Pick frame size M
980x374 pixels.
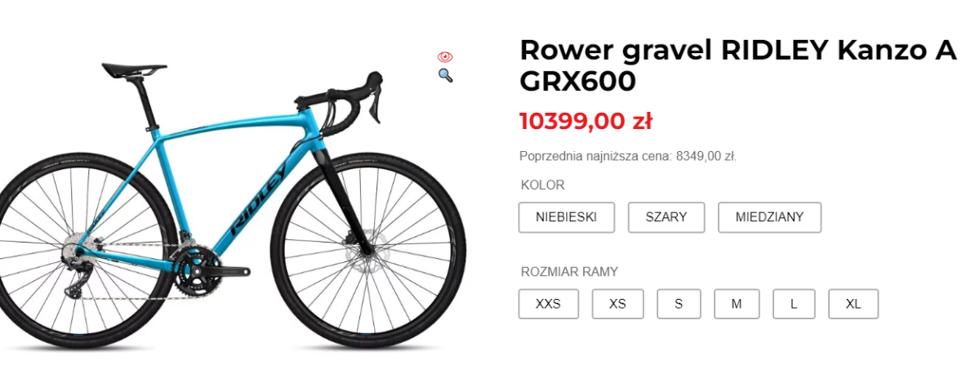[x=737, y=304]
